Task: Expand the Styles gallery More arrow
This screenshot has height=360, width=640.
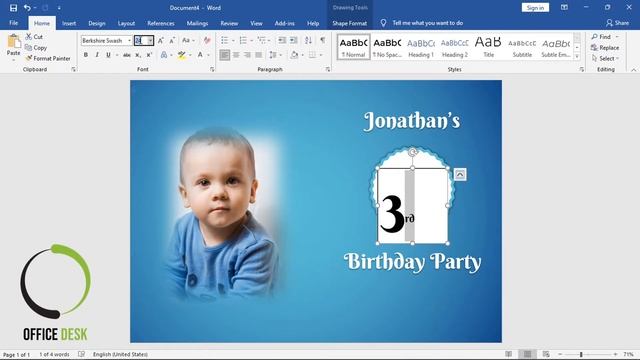Action: [x=577, y=57]
